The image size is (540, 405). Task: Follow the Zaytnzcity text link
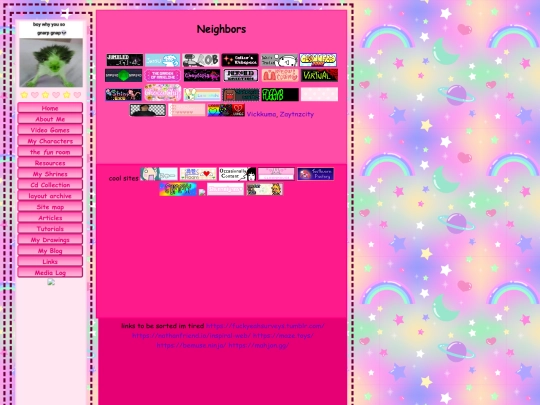pyautogui.click(x=297, y=114)
